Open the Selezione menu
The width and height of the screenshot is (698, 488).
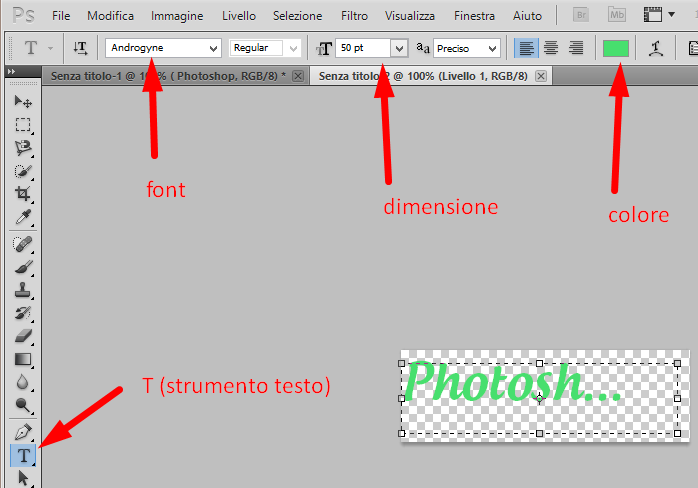[x=297, y=16]
